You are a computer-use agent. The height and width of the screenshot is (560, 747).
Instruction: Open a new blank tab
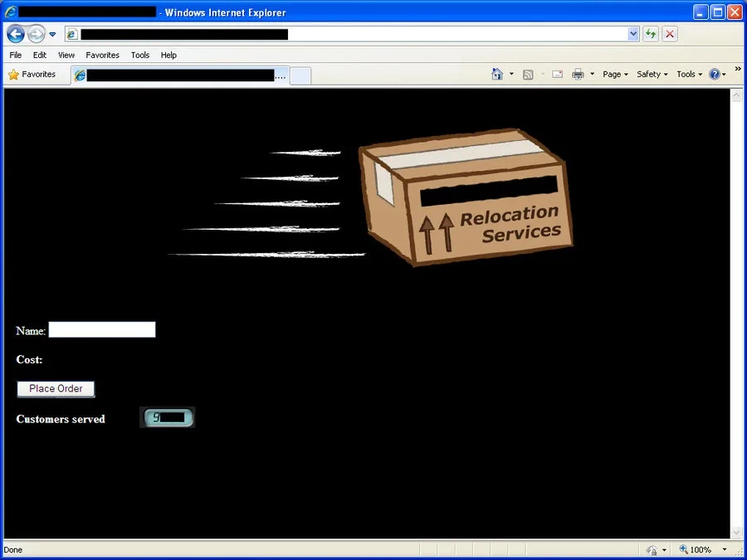click(x=300, y=75)
